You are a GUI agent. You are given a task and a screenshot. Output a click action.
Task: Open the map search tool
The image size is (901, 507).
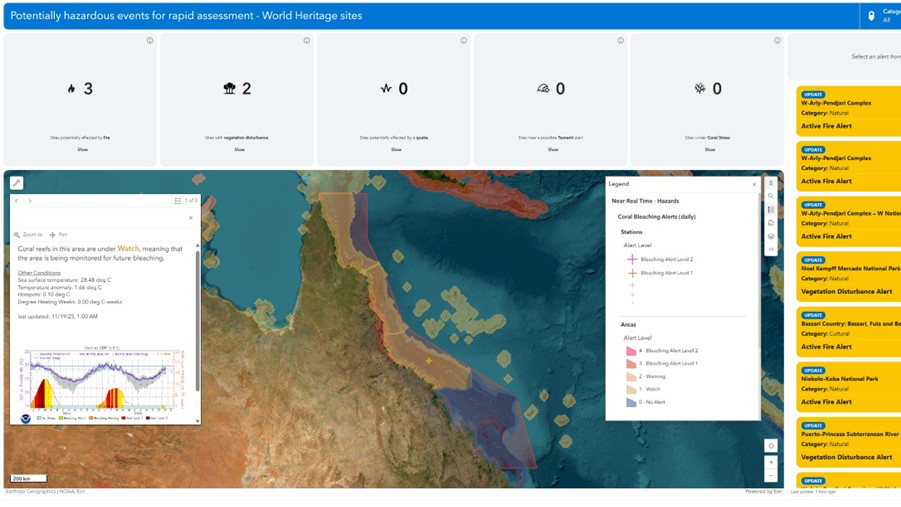tap(771, 196)
